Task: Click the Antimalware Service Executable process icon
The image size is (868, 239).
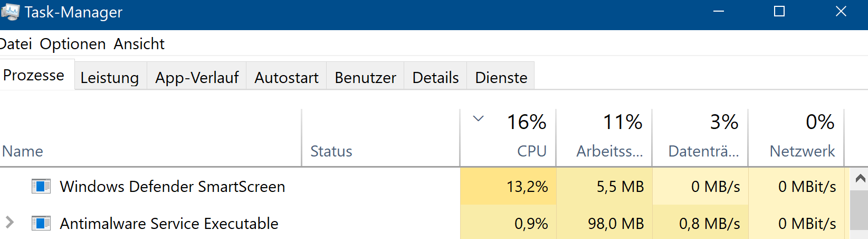Action: coord(41,223)
